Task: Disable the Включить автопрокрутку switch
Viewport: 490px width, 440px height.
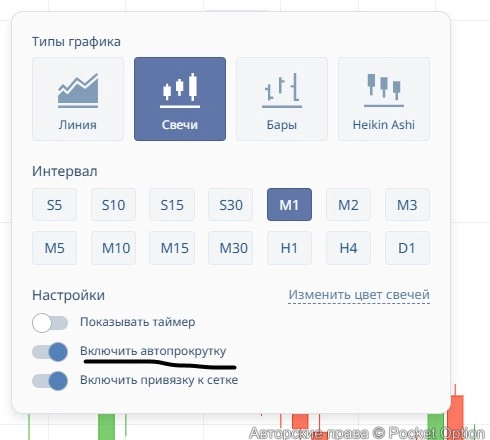Action: [x=50, y=352]
